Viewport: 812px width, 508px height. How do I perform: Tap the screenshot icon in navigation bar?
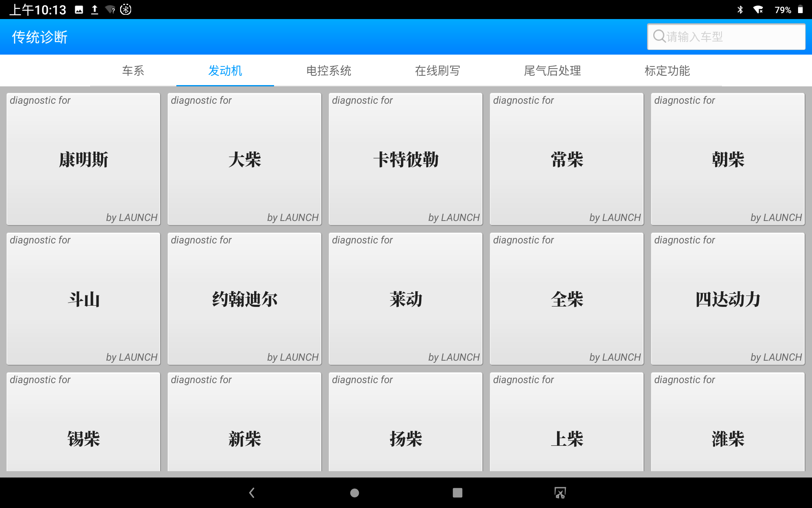pyautogui.click(x=560, y=493)
